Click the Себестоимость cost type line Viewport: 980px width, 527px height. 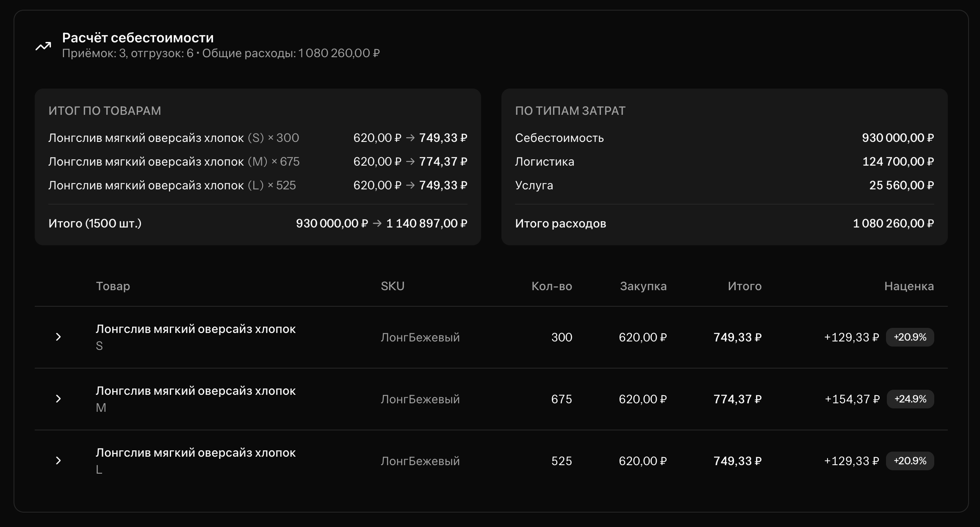(x=559, y=138)
